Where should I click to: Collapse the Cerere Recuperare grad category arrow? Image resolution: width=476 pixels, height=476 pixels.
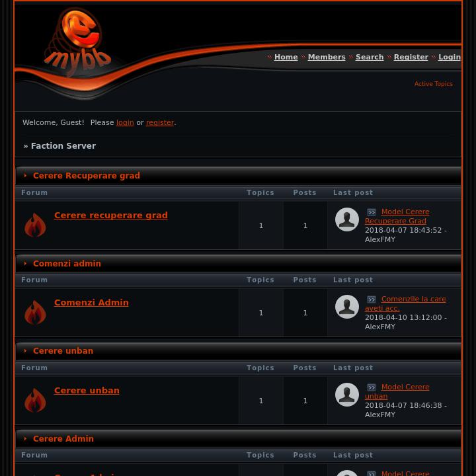click(x=25, y=175)
